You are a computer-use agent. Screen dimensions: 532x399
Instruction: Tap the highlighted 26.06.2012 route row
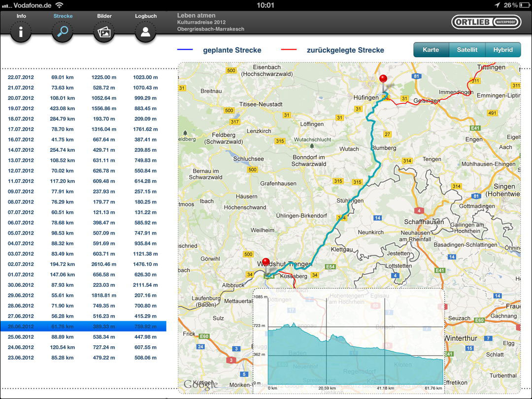pyautogui.click(x=83, y=327)
